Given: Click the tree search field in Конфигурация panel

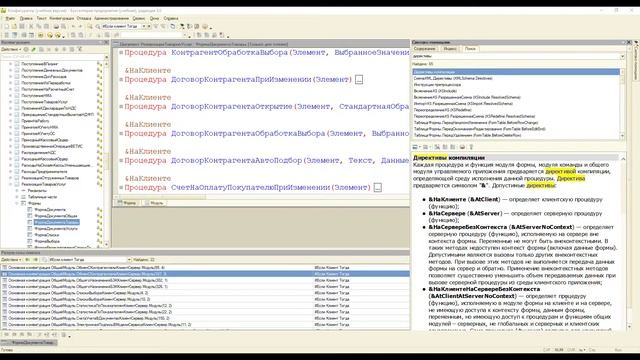Looking at the screenshot, I should 52,57.
